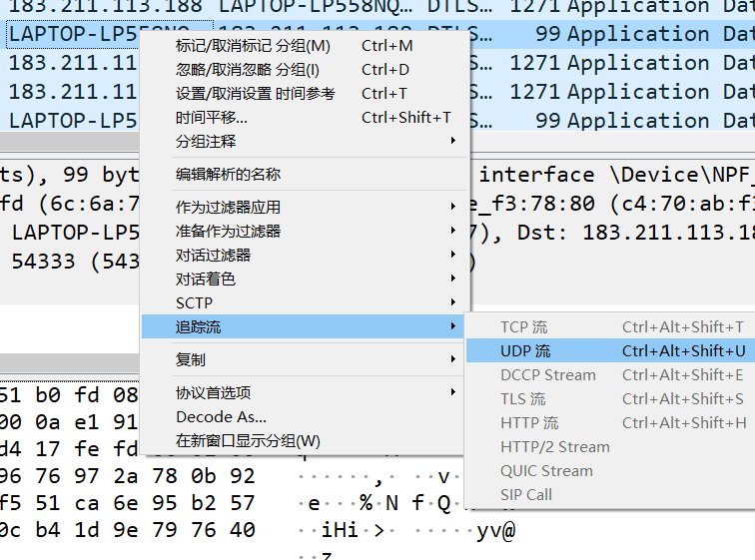This screenshot has height=560, width=755.
Task: Click the TCP 流 submenu item
Action: [x=610, y=327]
